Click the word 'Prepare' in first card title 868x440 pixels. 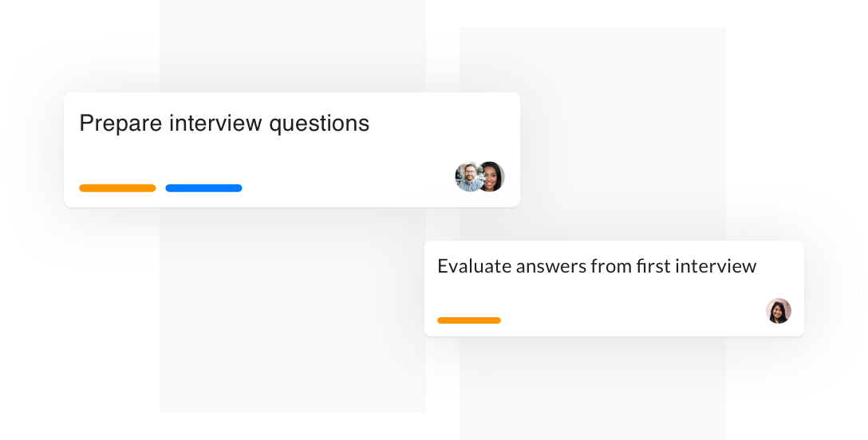[x=120, y=124]
